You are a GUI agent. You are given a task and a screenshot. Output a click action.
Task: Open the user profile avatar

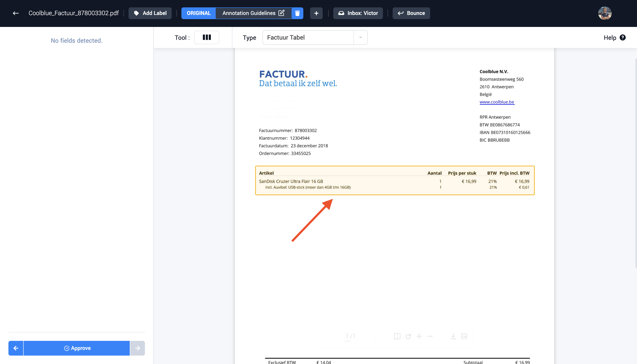pyautogui.click(x=605, y=13)
